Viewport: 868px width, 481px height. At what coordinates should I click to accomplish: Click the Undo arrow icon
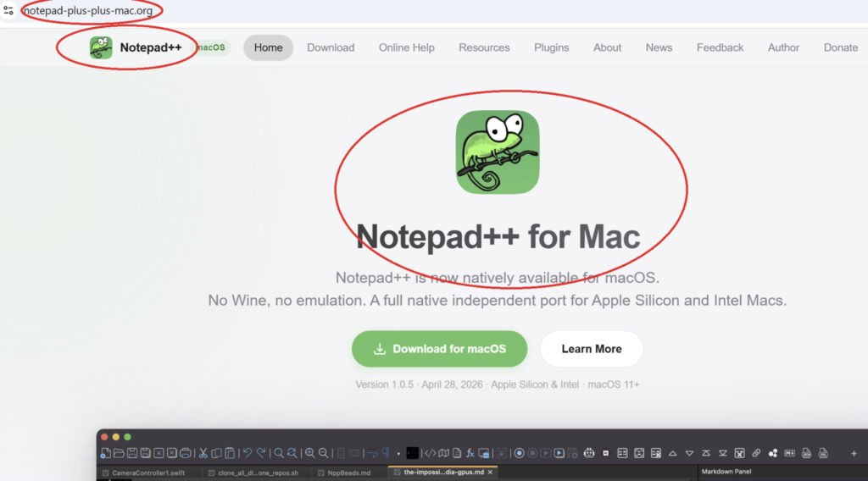pyautogui.click(x=247, y=453)
